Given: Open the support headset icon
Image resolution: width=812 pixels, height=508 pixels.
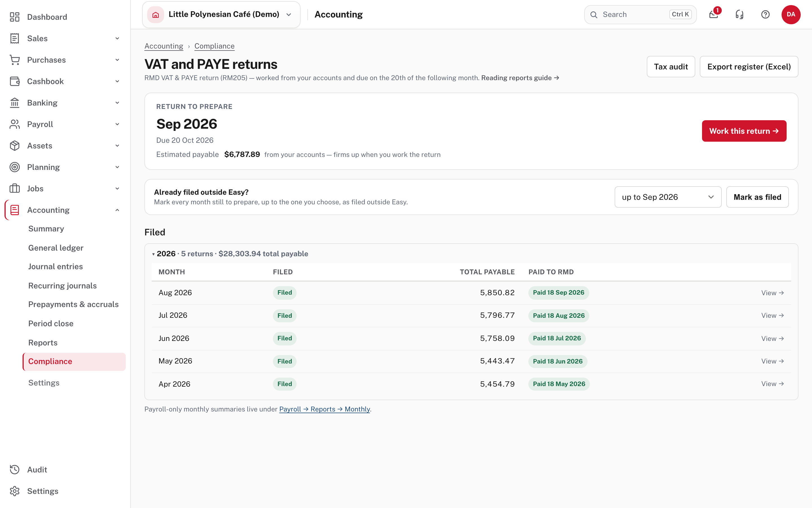Looking at the screenshot, I should [740, 14].
